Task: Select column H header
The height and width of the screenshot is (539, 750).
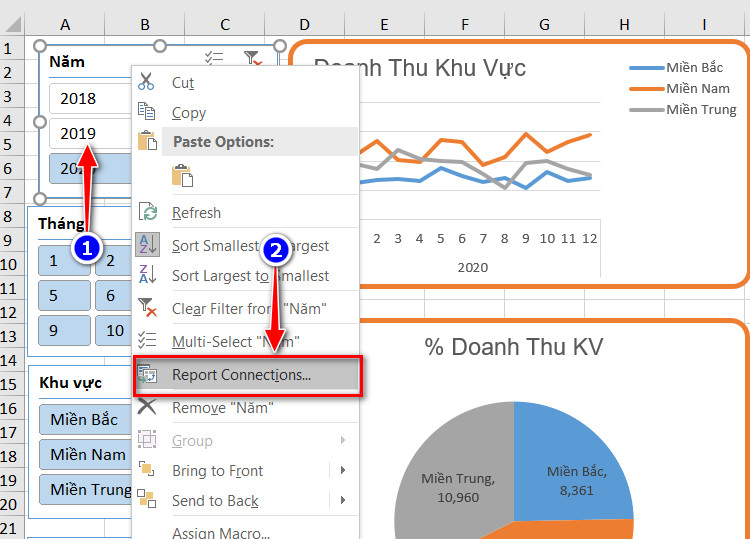Action: (x=624, y=24)
